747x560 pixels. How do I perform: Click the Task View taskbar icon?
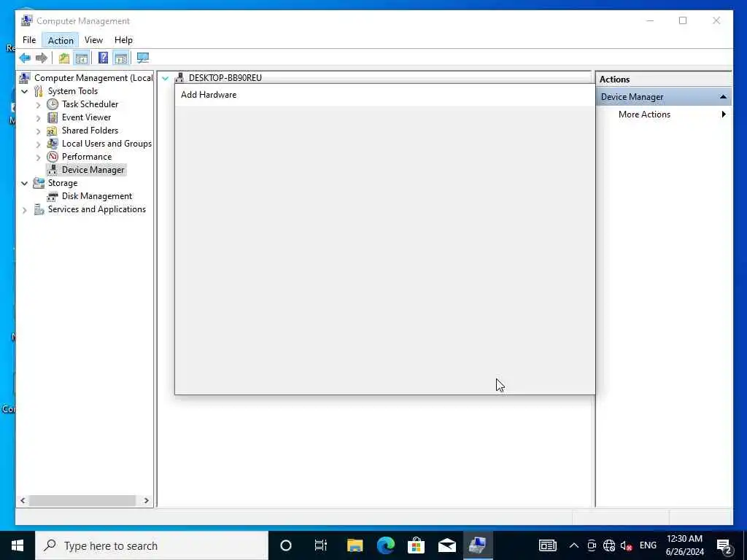[x=321, y=545]
